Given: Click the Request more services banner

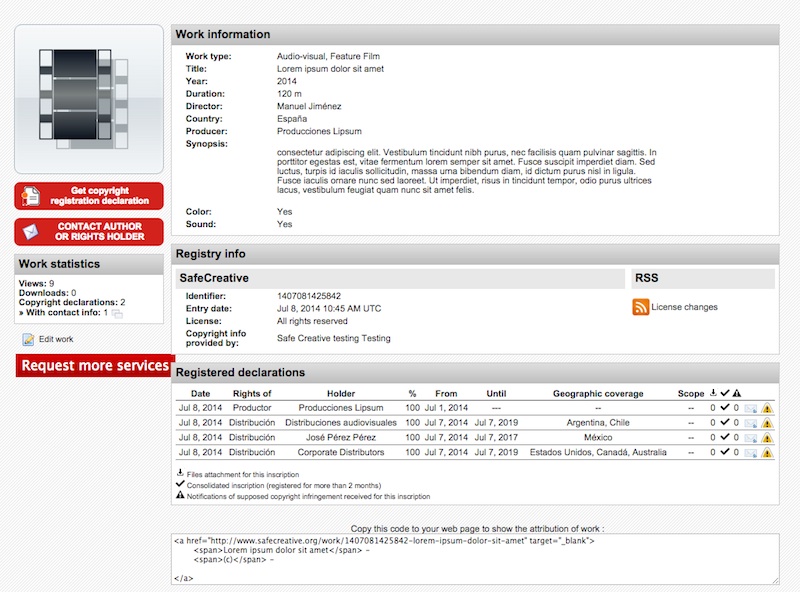Looking at the screenshot, I should 95,366.
